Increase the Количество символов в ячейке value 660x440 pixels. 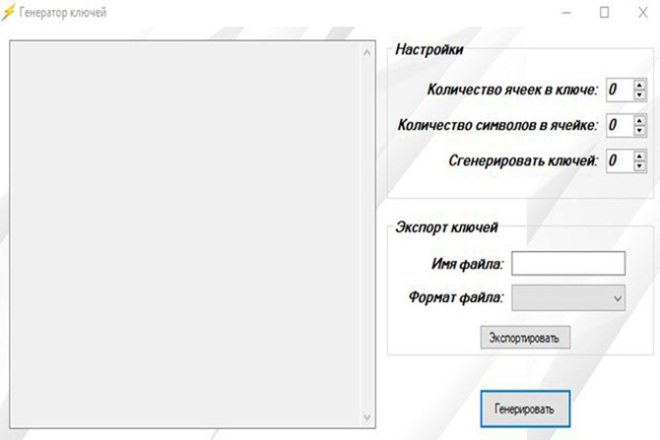[639, 121]
